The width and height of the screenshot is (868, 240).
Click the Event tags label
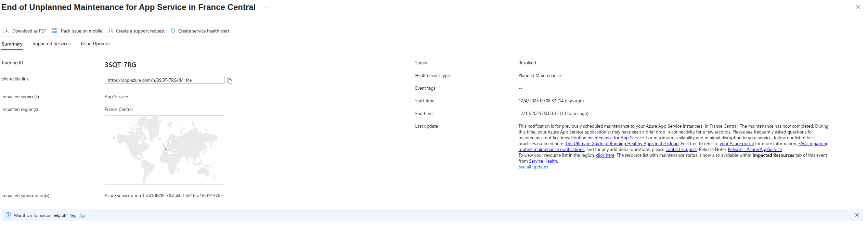[425, 88]
